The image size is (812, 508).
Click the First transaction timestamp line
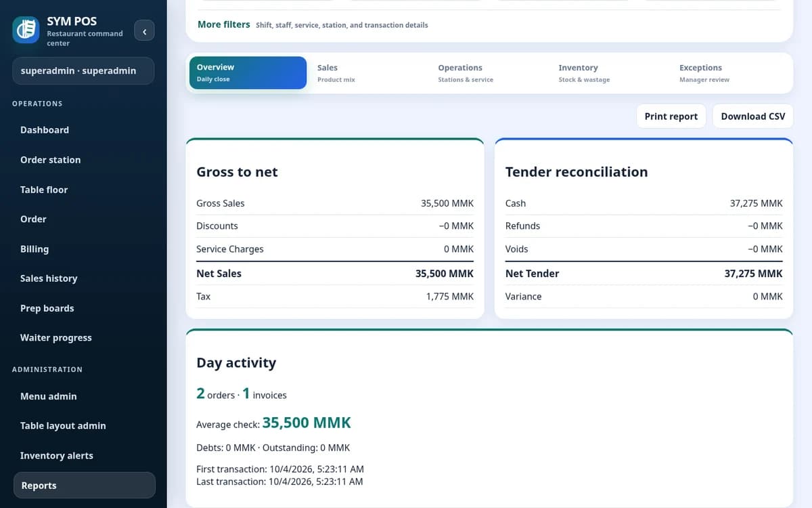tap(280, 469)
